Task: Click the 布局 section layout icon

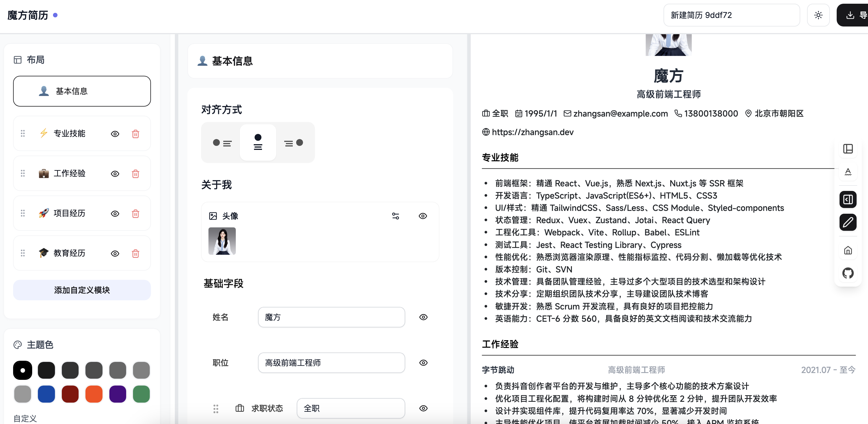Action: coord(18,60)
